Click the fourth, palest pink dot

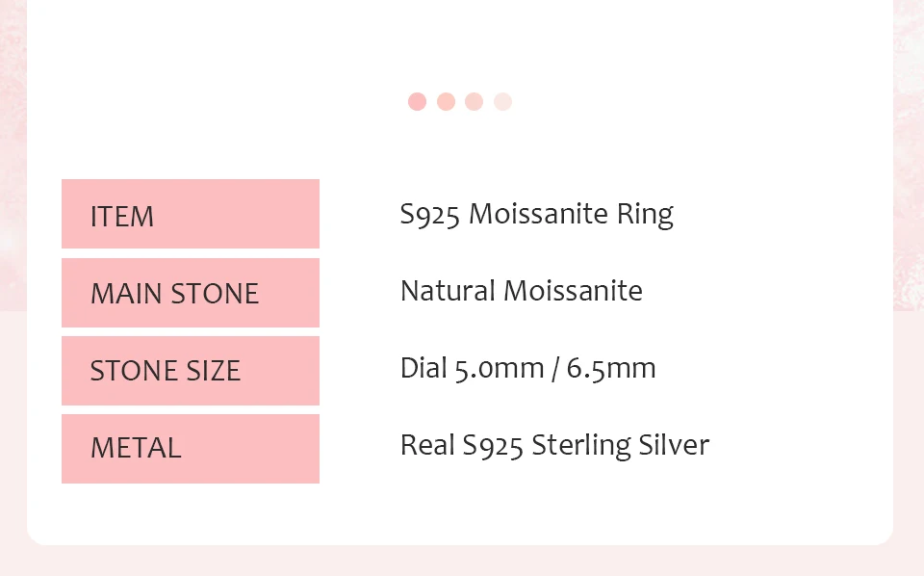coord(502,101)
